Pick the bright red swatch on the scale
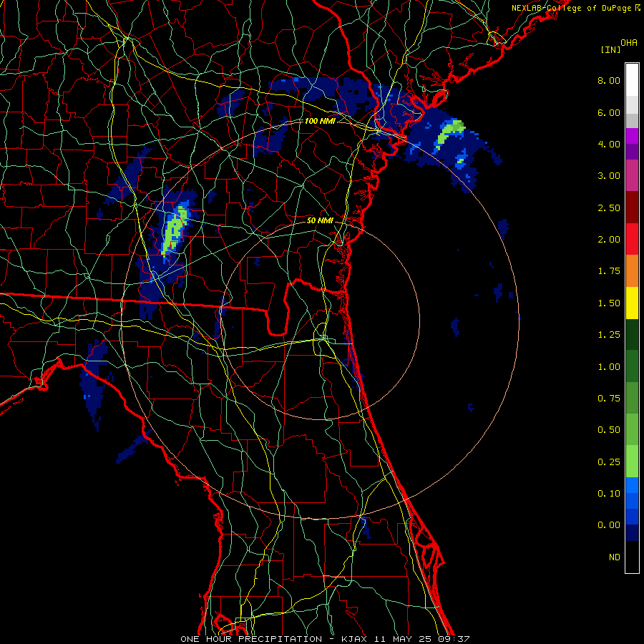This screenshot has width=644, height=644. [632, 239]
